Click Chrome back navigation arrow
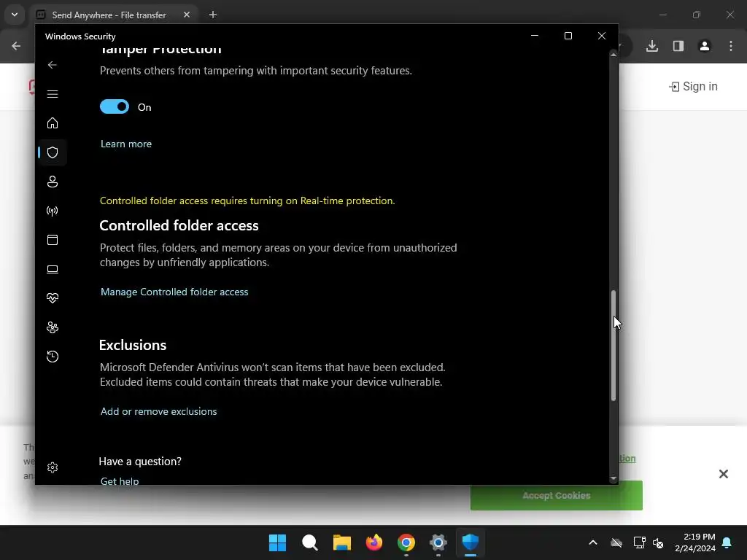The width and height of the screenshot is (747, 560). [x=16, y=46]
